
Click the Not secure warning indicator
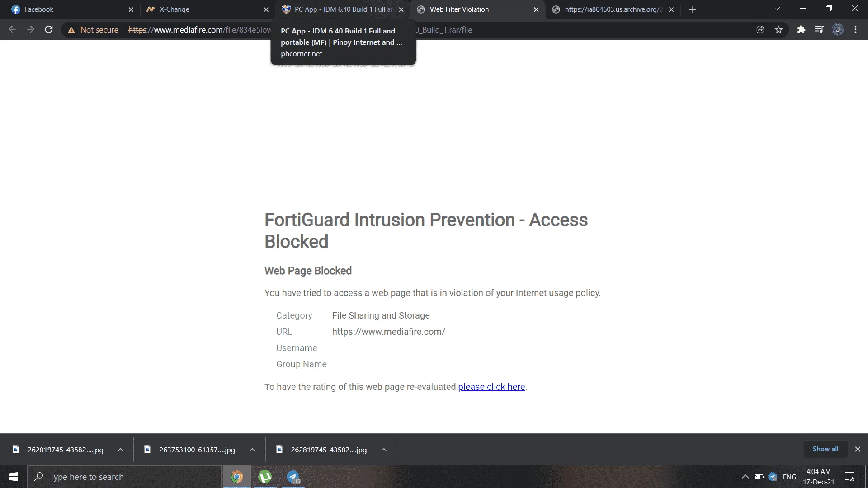93,30
